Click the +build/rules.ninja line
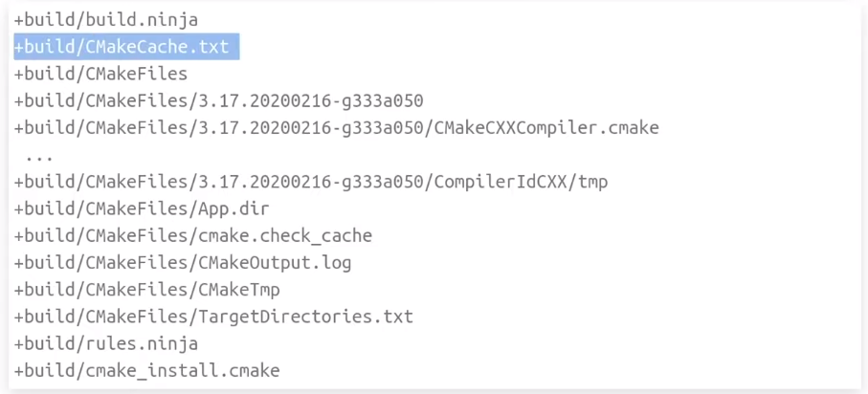Viewport: 868px width, 394px height. tap(105, 344)
